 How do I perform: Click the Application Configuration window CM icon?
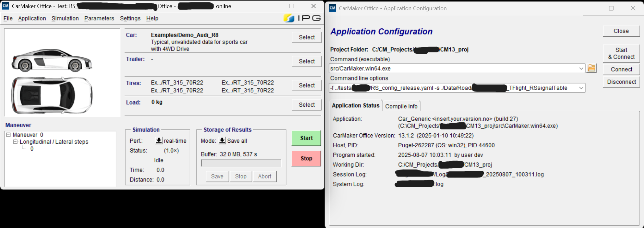click(x=332, y=8)
